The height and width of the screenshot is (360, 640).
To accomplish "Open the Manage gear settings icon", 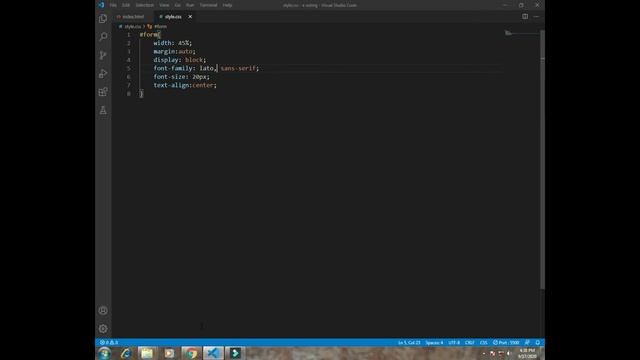I will coord(103,329).
